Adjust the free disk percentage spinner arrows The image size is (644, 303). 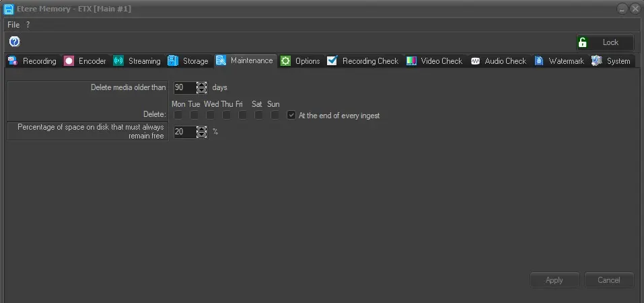pyautogui.click(x=201, y=132)
